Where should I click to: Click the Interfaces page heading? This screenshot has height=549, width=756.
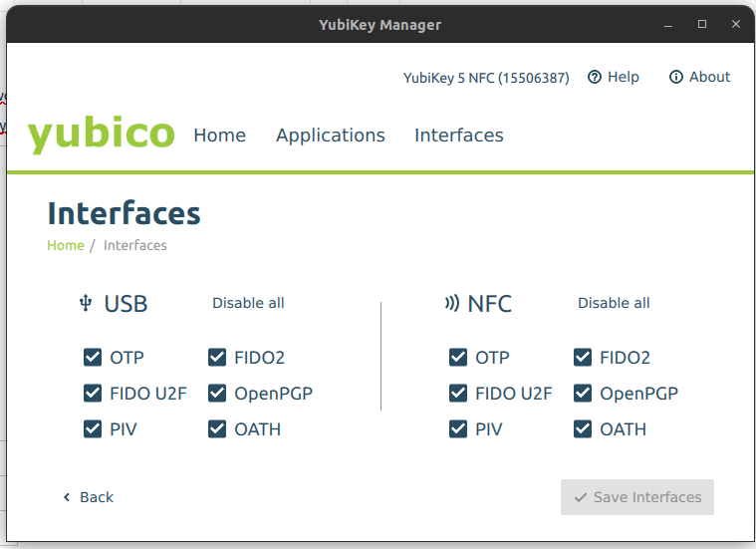pyautogui.click(x=124, y=213)
